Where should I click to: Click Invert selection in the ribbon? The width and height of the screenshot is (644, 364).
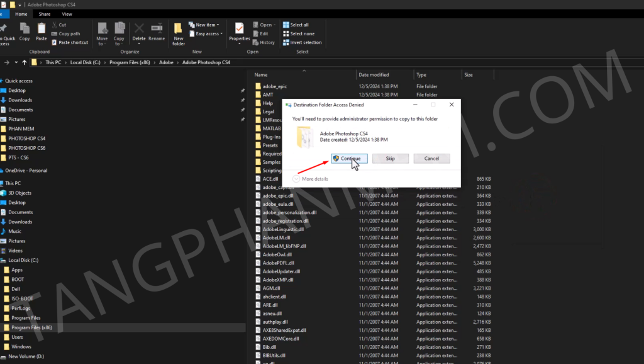[286, 43]
